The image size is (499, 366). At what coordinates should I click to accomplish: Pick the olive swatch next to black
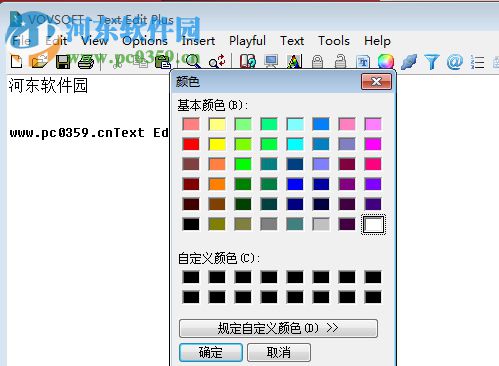coord(217,224)
